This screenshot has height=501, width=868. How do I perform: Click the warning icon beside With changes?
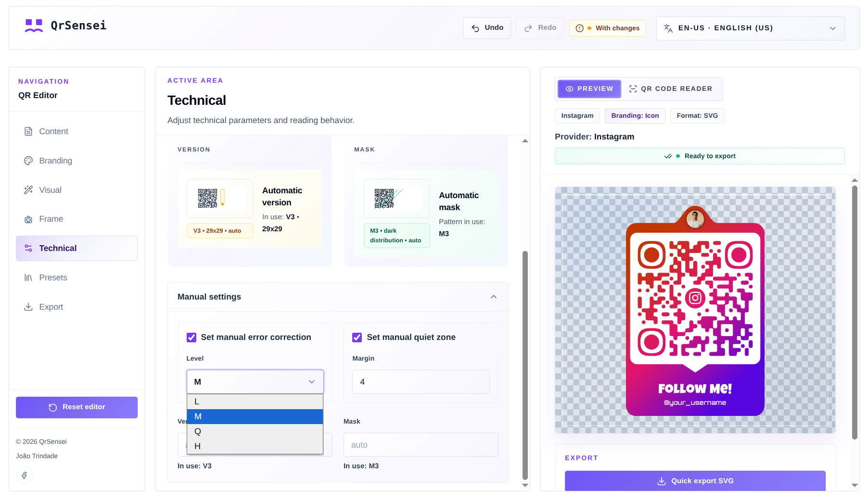(580, 28)
